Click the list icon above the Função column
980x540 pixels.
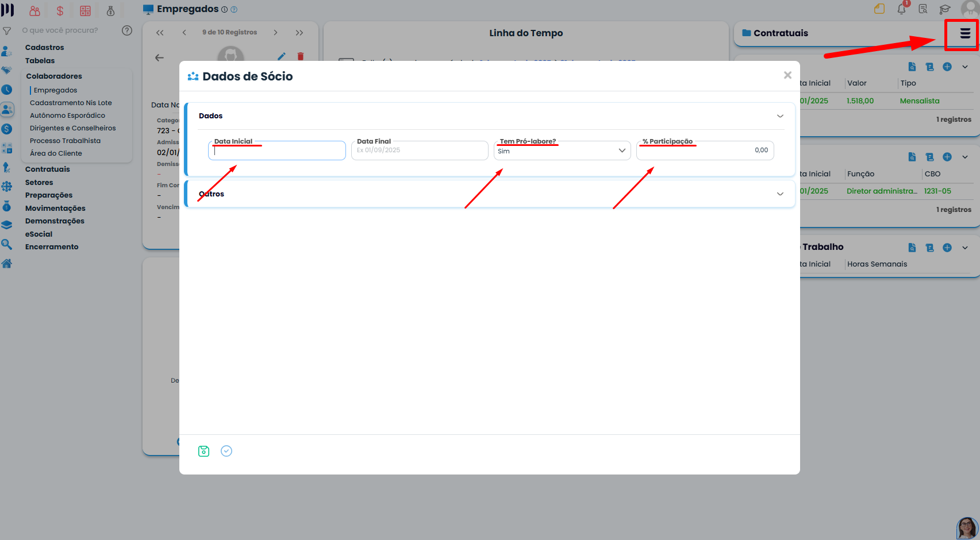click(929, 157)
